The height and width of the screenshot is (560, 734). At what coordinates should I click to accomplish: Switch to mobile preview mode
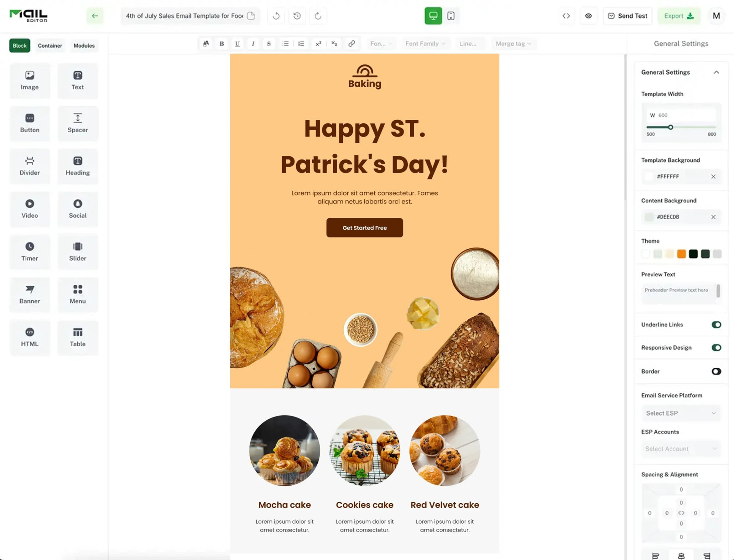451,16
